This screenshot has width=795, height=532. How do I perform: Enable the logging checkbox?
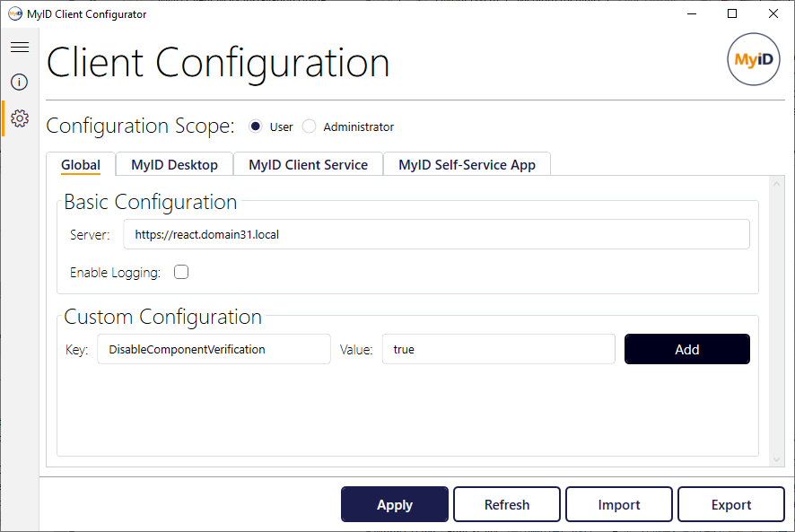[181, 273]
